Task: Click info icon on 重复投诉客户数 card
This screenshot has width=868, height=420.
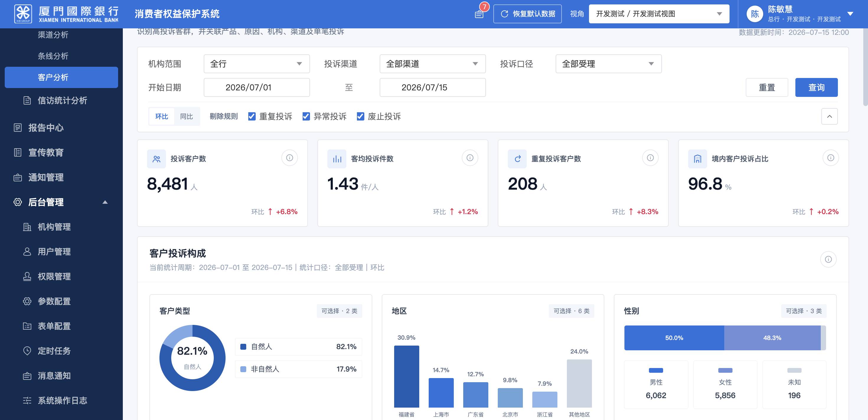Action: click(x=650, y=158)
